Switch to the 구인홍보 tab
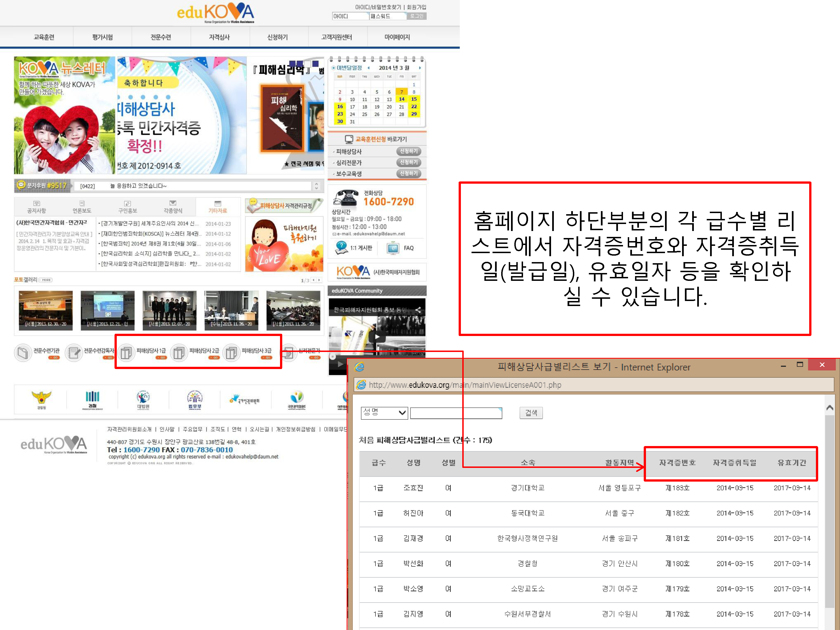840x630 pixels. (x=128, y=207)
